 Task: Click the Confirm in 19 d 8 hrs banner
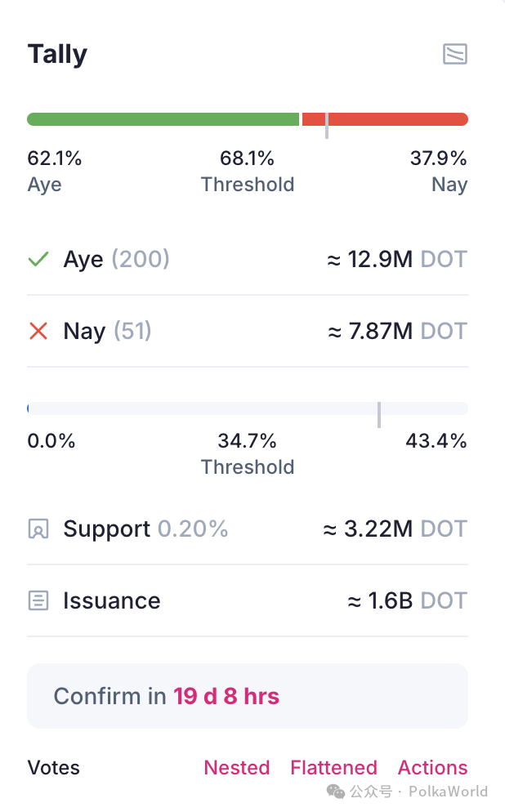pyautogui.click(x=247, y=696)
